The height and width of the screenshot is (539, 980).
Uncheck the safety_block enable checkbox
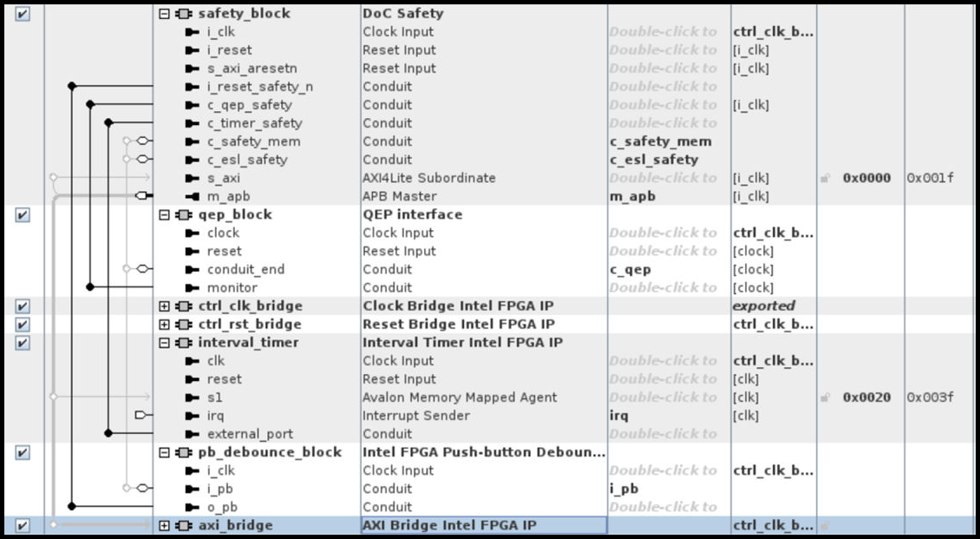(23, 14)
